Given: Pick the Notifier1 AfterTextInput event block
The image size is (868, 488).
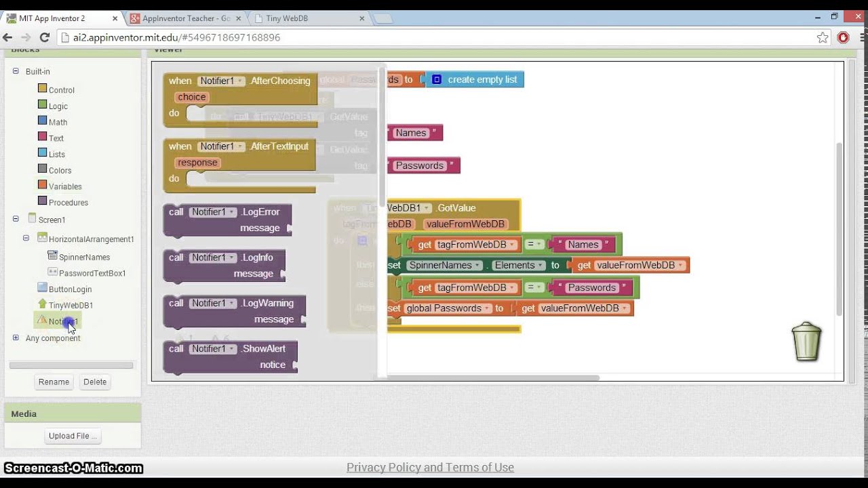Looking at the screenshot, I should click(239, 165).
